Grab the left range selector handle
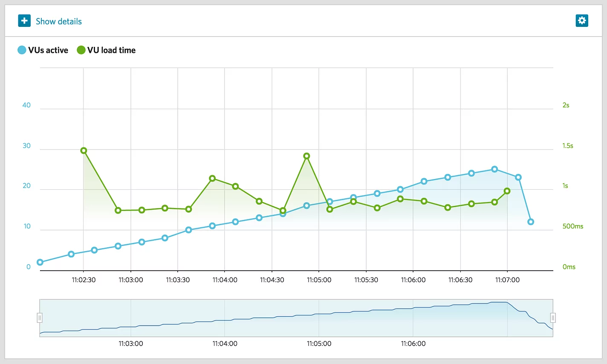This screenshot has height=364, width=607. tap(40, 318)
